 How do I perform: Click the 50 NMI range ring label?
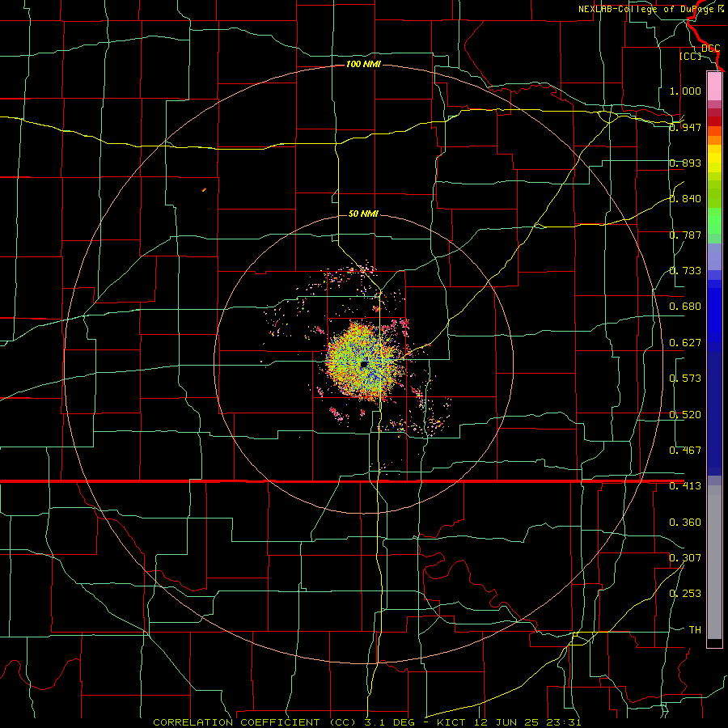click(363, 214)
